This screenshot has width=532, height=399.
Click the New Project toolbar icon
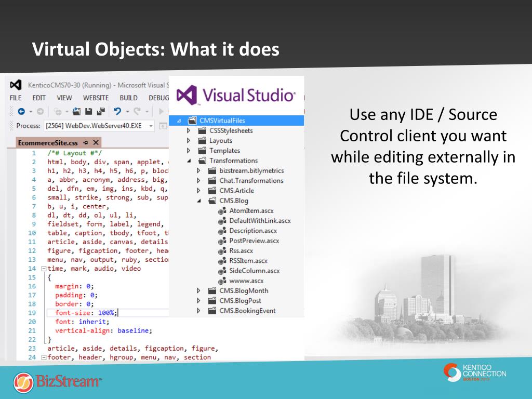tap(58, 111)
